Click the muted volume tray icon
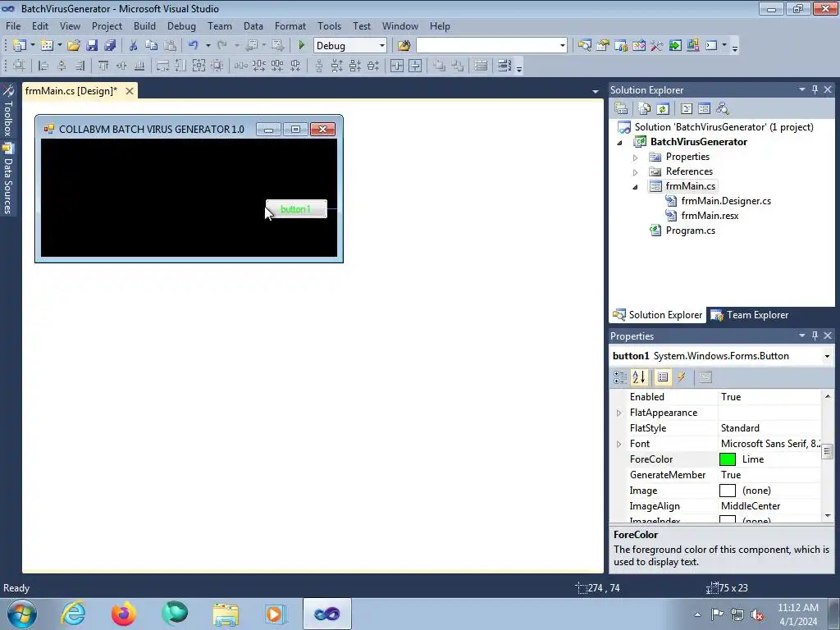840x630 pixels. pos(757,614)
